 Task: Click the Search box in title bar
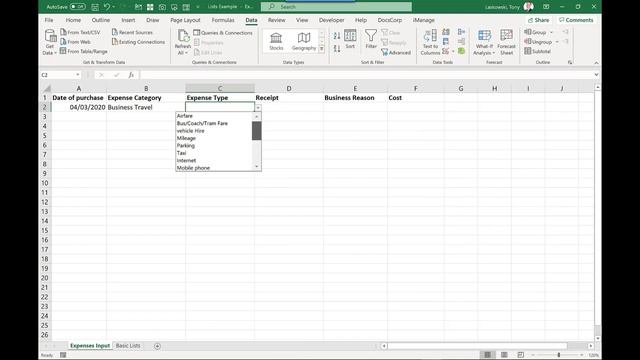click(x=336, y=7)
